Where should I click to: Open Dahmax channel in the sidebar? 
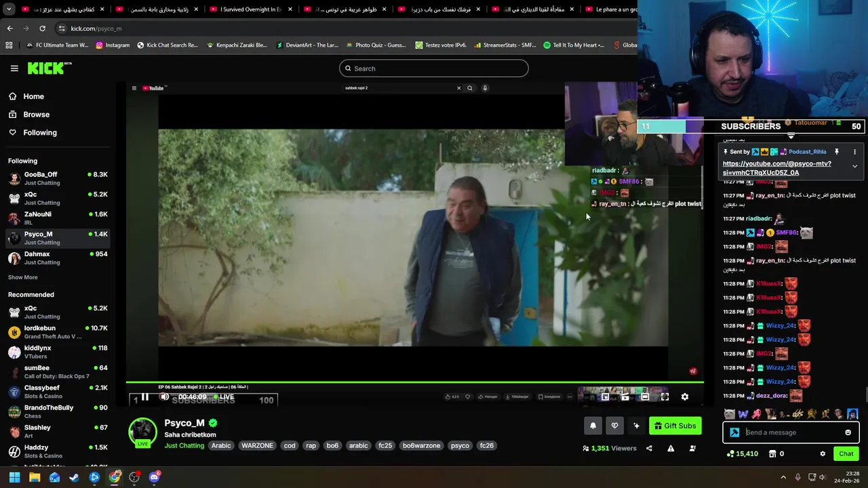58,258
